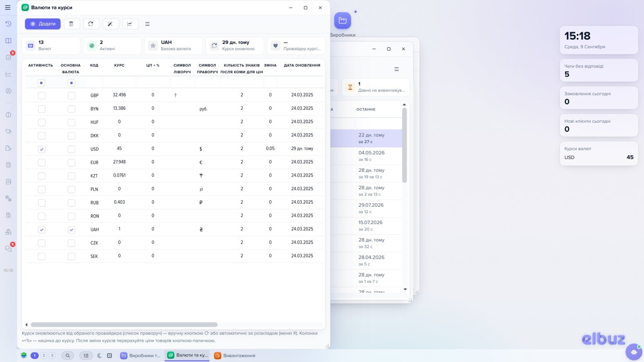Screen dimensions: 644x362
Task: Toggle the activity checkbox for the GBP row
Action: point(41,95)
